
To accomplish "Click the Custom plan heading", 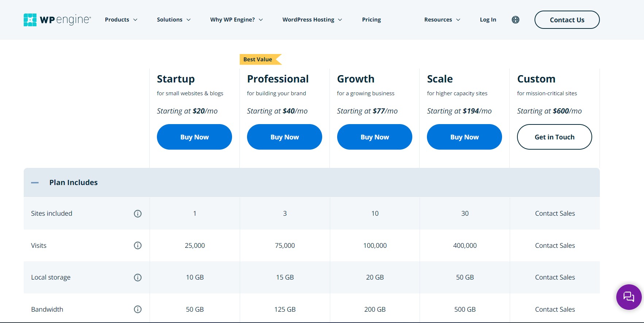I will tap(536, 79).
